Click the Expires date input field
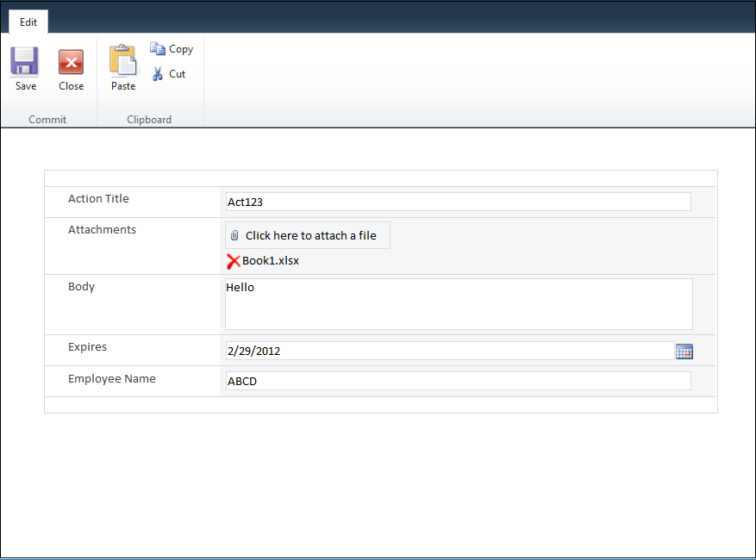The height and width of the screenshot is (560, 756). point(448,351)
